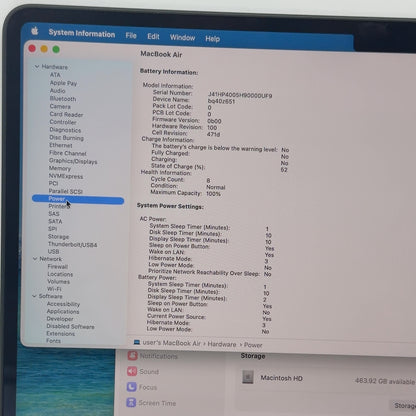Select Wi-Fi under Network
The width and height of the screenshot is (416, 416).
[x=54, y=289]
